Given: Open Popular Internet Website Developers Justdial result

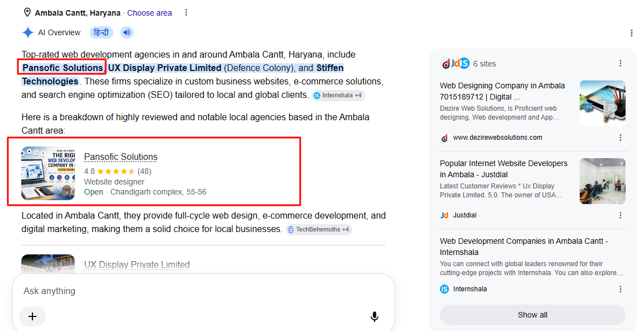Looking at the screenshot, I should pos(504,169).
